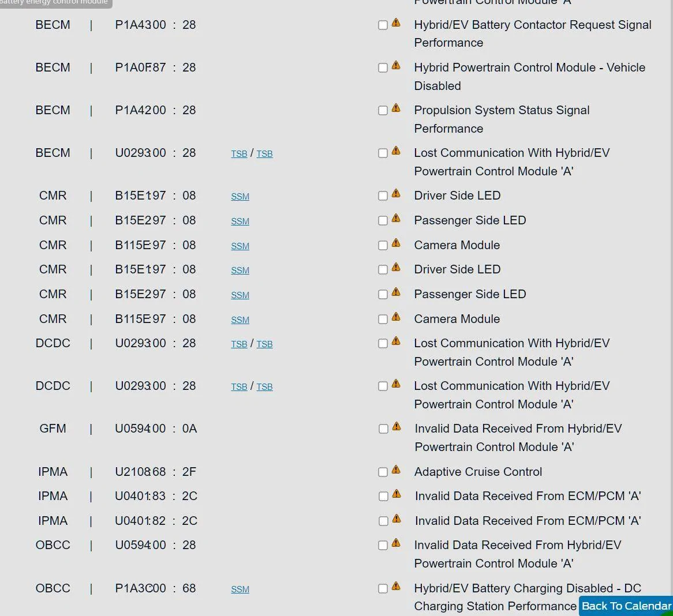Click warning icon of second DCDC U0293:00 row

pyautogui.click(x=396, y=384)
